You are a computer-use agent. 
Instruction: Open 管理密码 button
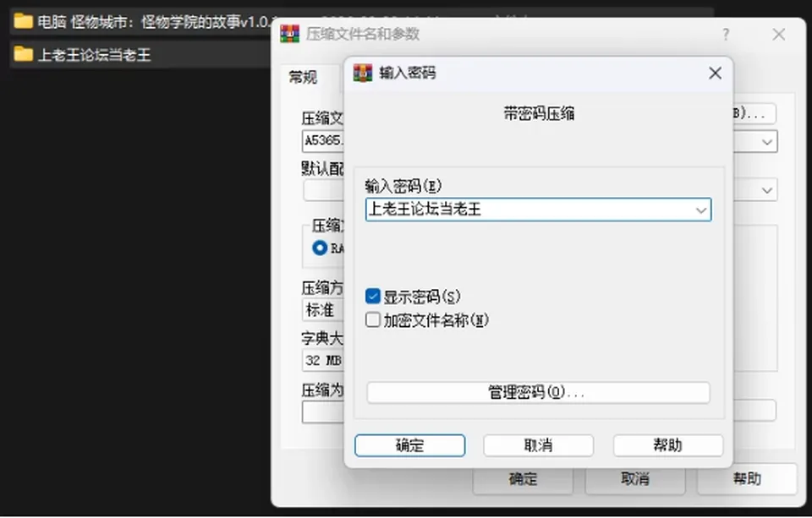(x=538, y=392)
